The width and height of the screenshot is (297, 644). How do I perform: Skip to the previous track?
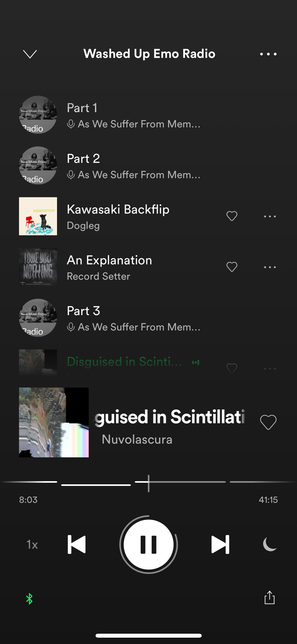[77, 545]
